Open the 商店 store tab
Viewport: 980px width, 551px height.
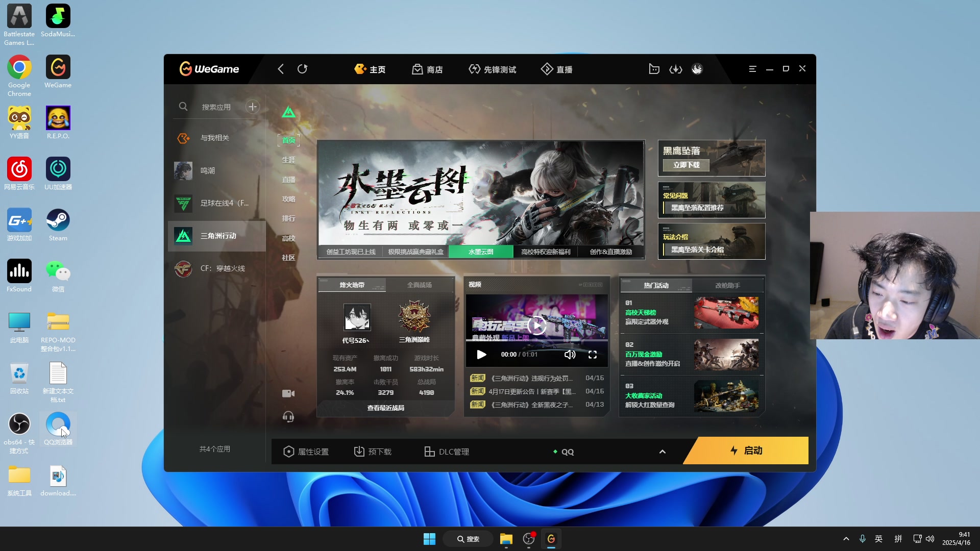coord(427,69)
